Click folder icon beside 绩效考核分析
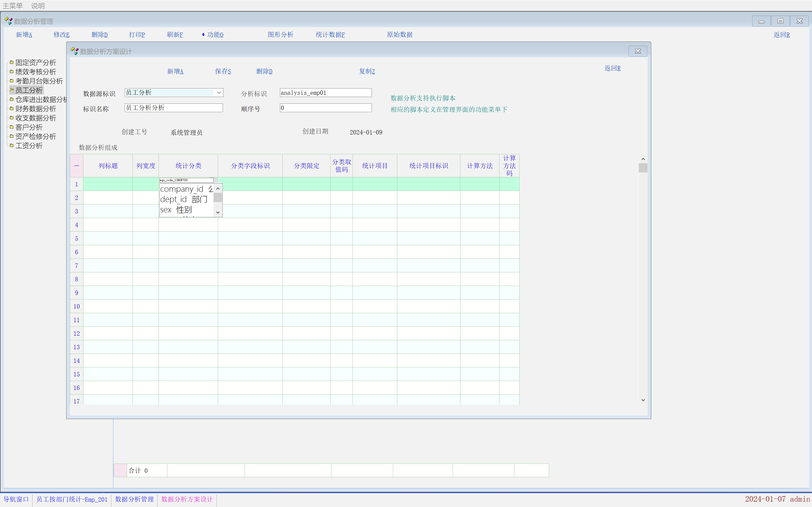This screenshot has width=812, height=507. pos(12,71)
